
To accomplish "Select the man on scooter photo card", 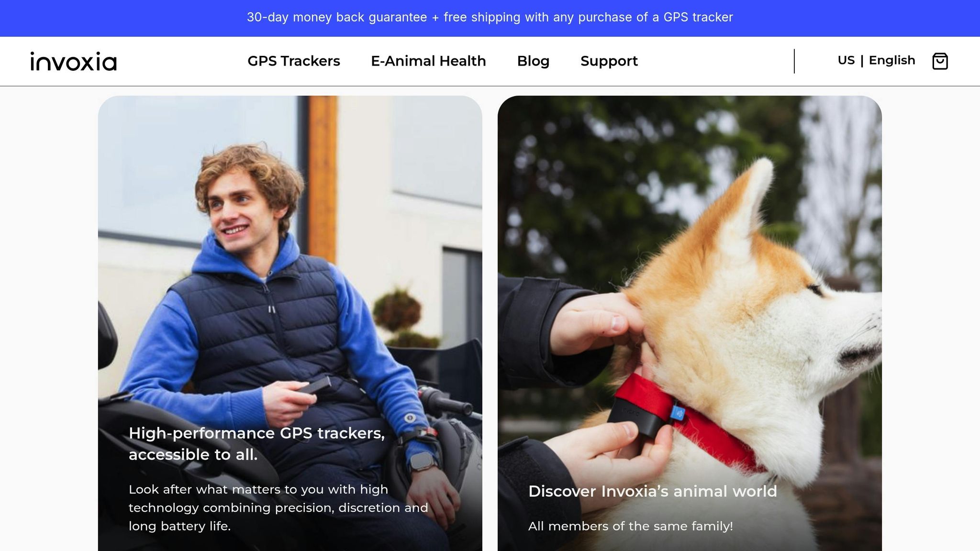I will (290, 323).
